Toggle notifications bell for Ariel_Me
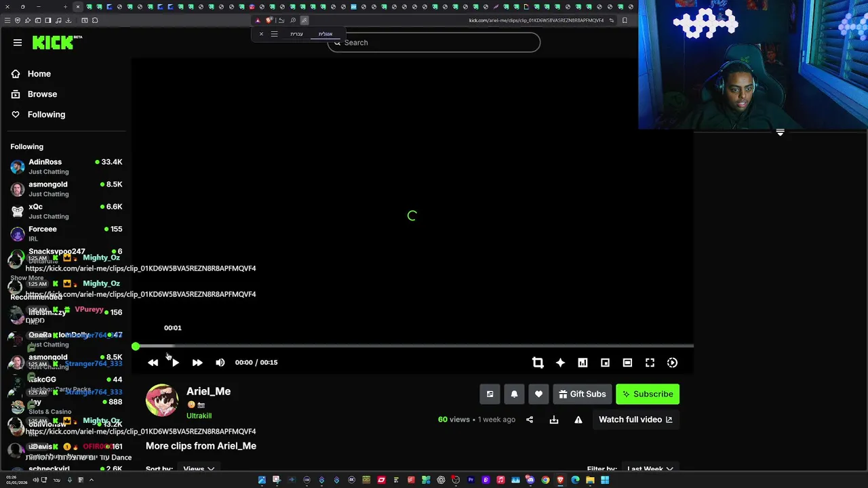Screen dimensions: 868x488 tap(514, 394)
